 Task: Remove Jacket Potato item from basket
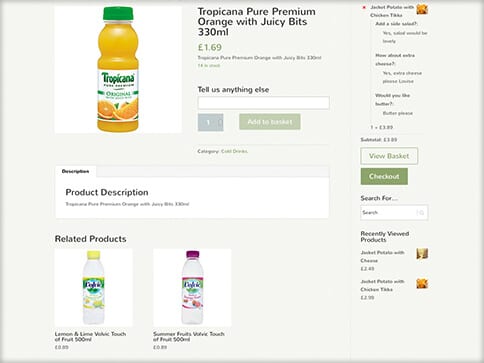point(364,7)
